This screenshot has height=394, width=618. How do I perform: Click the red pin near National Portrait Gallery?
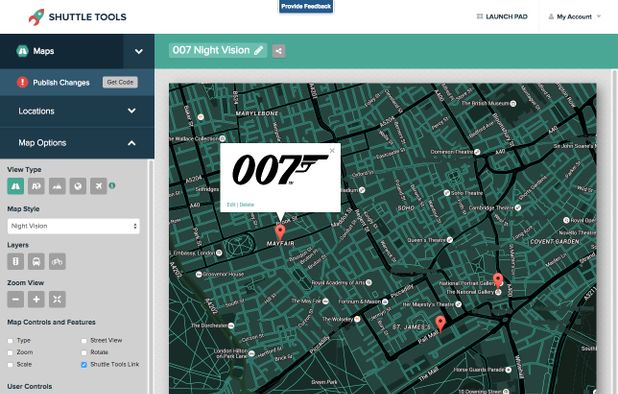click(498, 280)
